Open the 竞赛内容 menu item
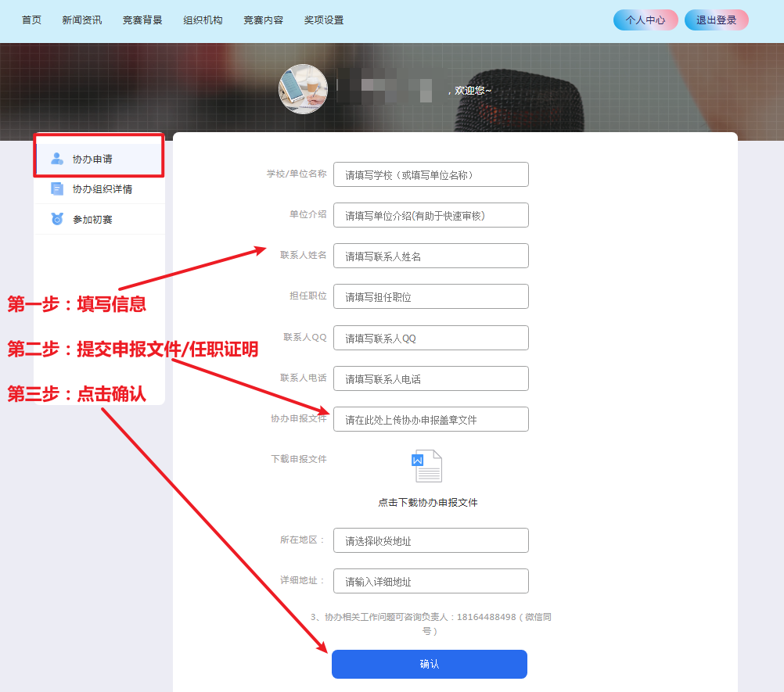Image resolution: width=784 pixels, height=692 pixels. click(x=263, y=20)
